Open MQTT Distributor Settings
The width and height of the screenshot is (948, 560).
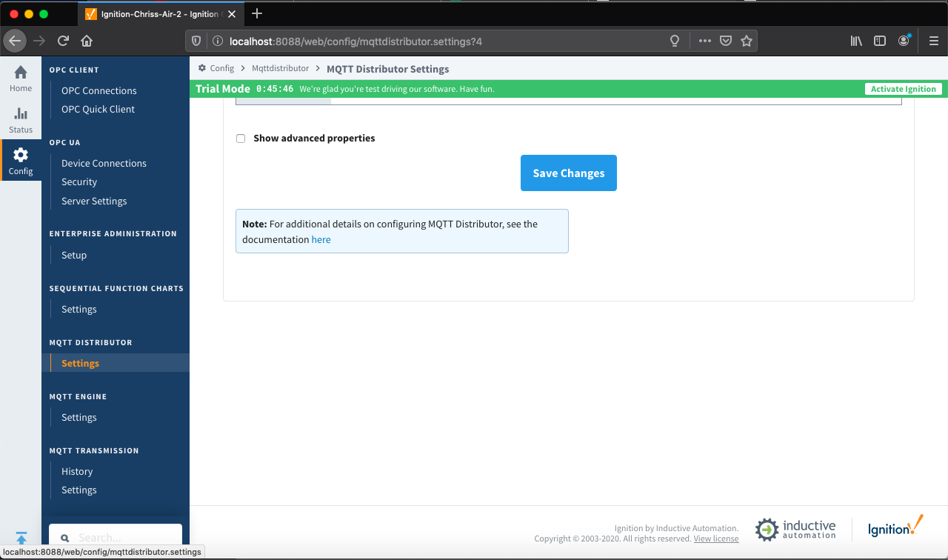(x=80, y=363)
